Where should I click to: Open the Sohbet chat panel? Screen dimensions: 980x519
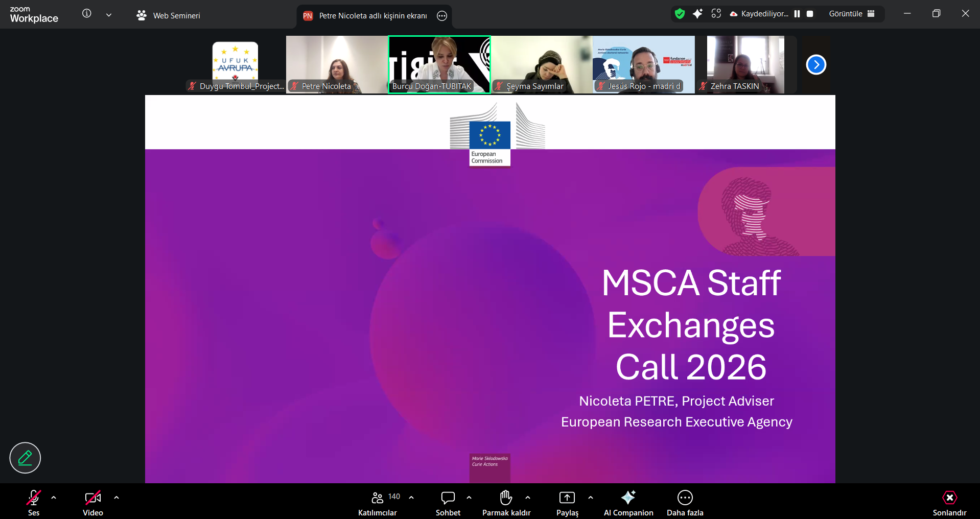[447, 502]
